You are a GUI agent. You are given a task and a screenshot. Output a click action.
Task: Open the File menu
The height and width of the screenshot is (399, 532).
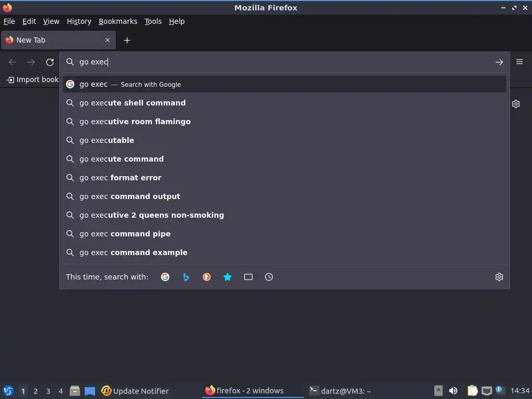click(x=9, y=21)
